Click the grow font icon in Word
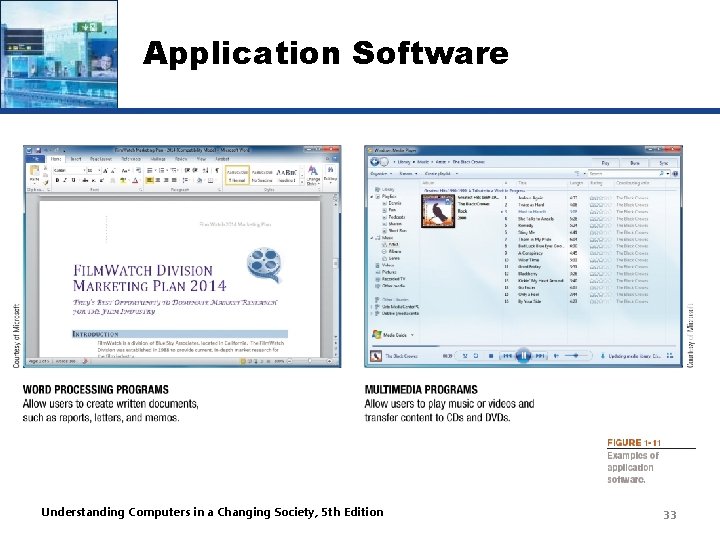Viewport: 720px width, 540px height. coord(106,170)
